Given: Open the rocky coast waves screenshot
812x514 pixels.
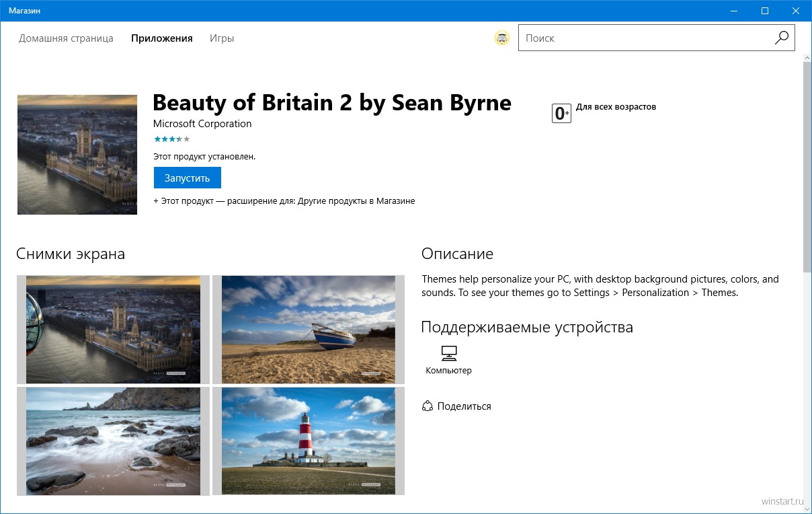Looking at the screenshot, I should coord(113,441).
